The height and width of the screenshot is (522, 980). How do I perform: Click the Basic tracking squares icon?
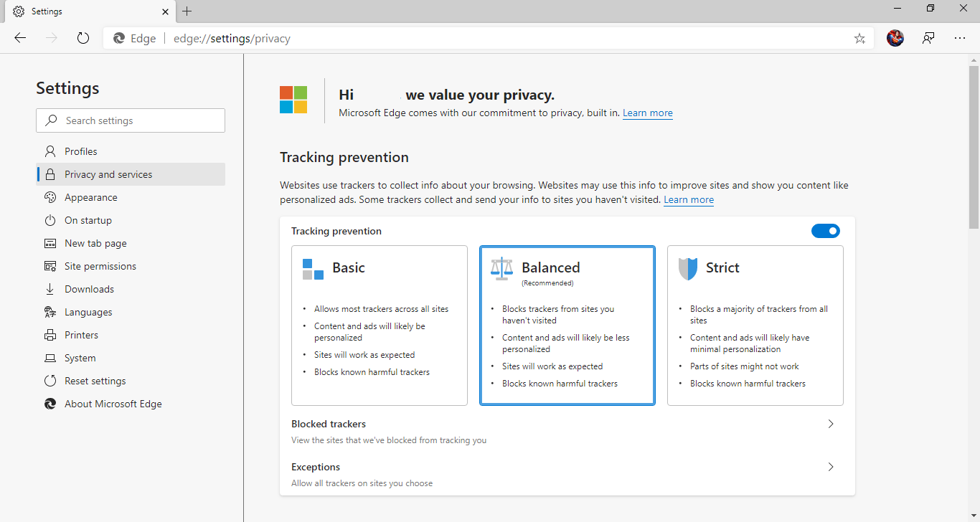(x=313, y=269)
